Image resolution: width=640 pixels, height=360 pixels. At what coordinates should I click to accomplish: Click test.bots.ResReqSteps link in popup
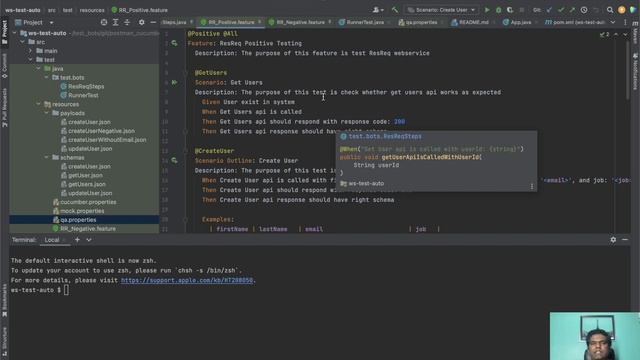click(x=385, y=137)
